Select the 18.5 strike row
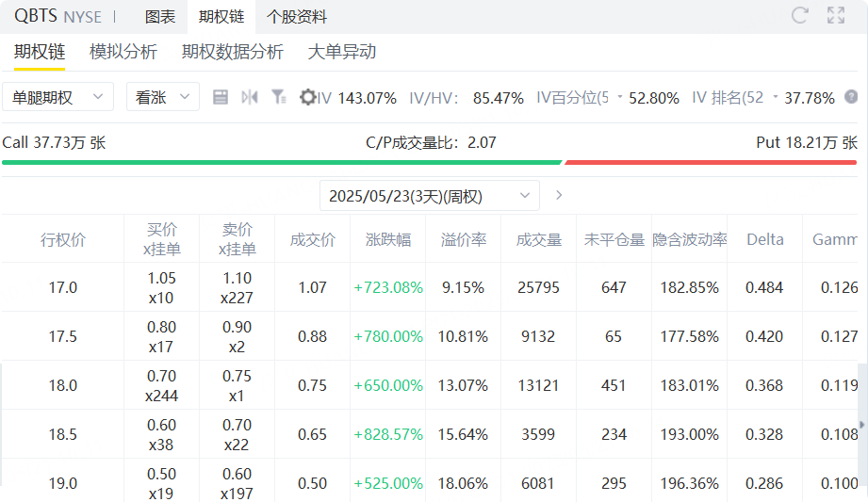Screen dimensions: 868x502 coord(430,434)
